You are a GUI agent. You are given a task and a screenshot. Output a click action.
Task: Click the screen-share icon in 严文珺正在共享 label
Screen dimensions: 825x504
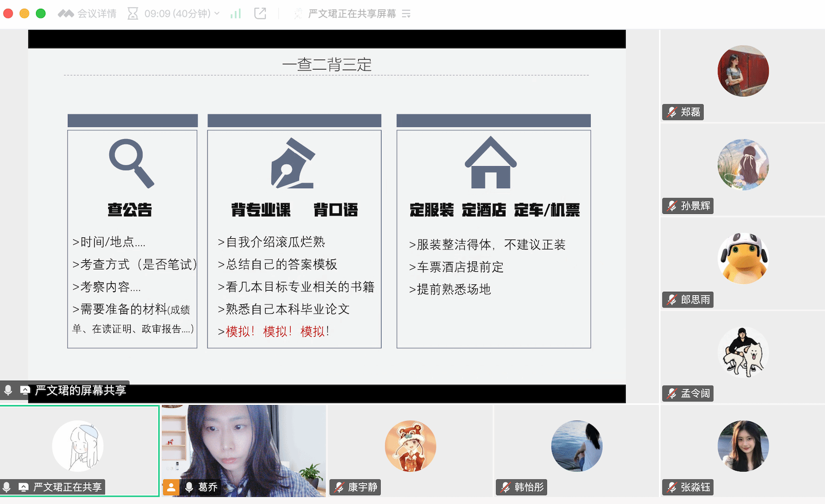24,487
